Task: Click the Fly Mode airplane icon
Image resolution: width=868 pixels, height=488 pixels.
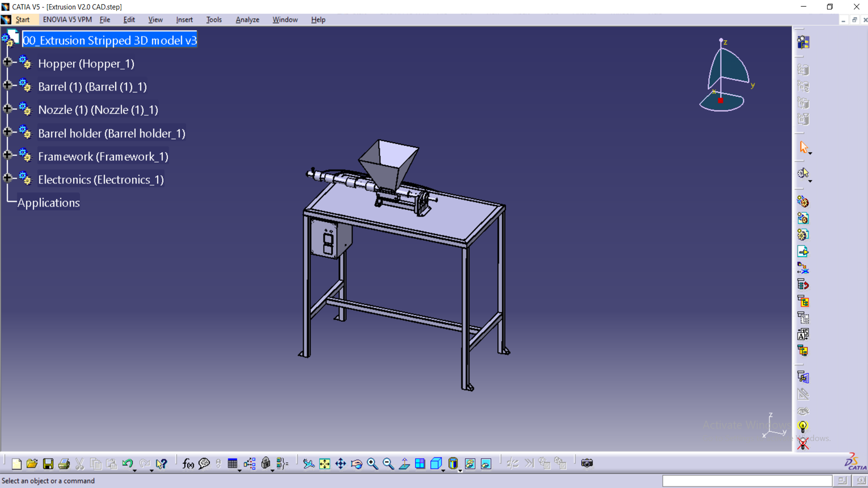Action: [309, 464]
